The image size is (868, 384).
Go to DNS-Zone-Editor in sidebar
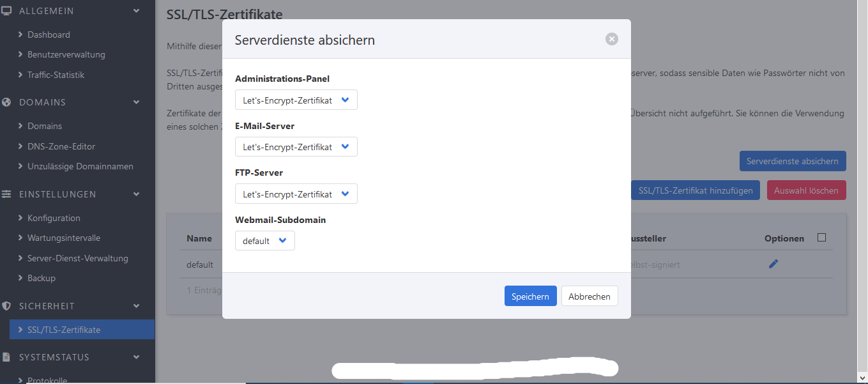61,146
